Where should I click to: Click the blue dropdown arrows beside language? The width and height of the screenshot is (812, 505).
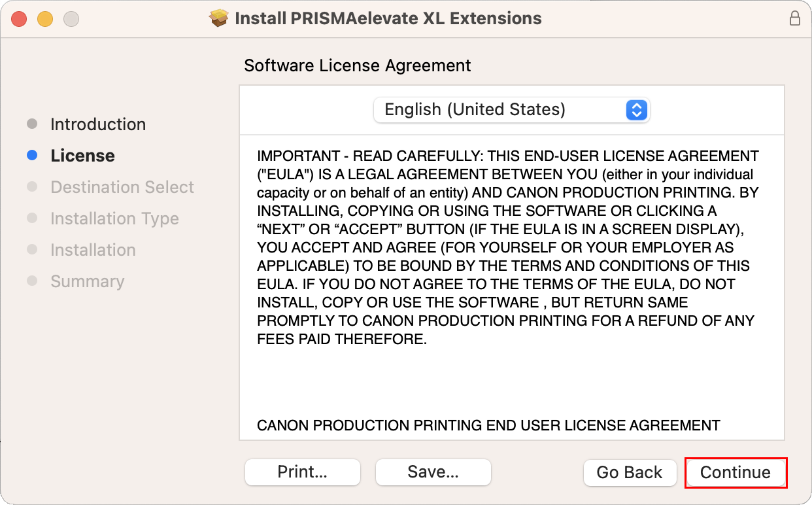(636, 109)
